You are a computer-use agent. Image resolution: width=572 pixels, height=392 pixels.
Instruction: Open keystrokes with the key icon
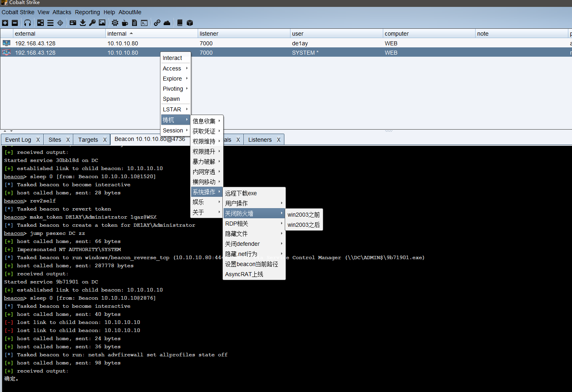[92, 23]
